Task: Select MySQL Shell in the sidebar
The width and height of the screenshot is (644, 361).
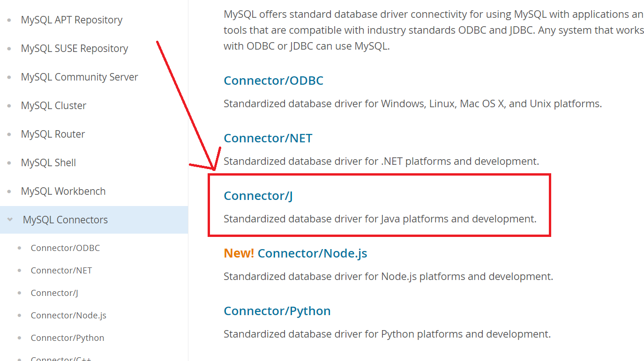Action: pyautogui.click(x=48, y=162)
